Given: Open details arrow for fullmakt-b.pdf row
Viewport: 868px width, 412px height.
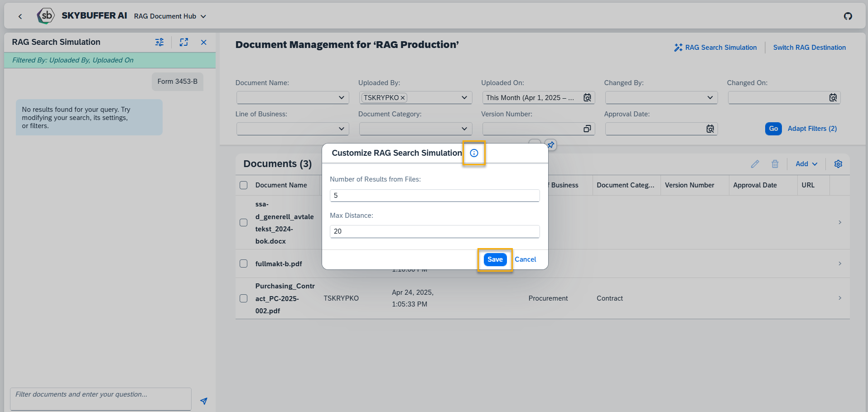Looking at the screenshot, I should (839, 263).
